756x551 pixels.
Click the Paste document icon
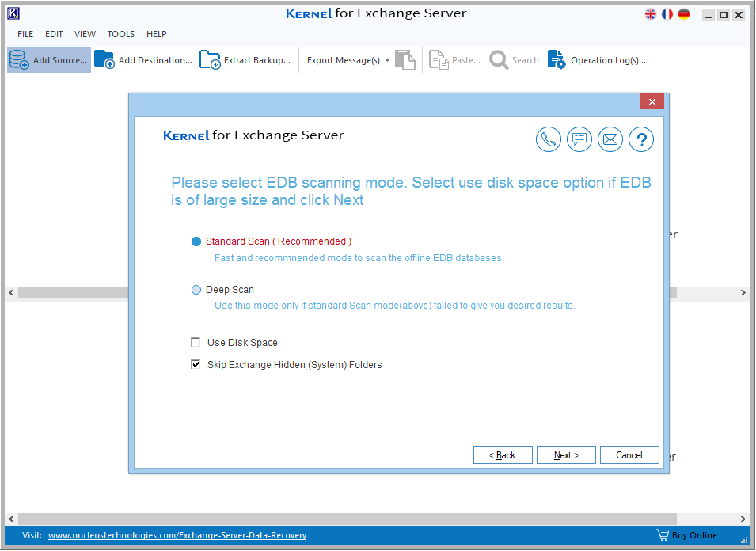click(439, 60)
